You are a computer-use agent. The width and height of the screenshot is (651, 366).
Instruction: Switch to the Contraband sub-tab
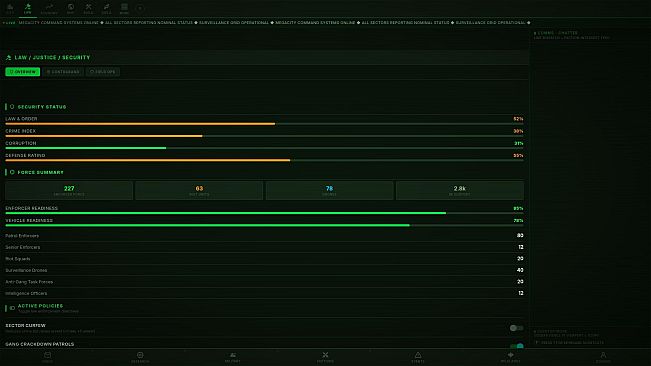(x=63, y=72)
